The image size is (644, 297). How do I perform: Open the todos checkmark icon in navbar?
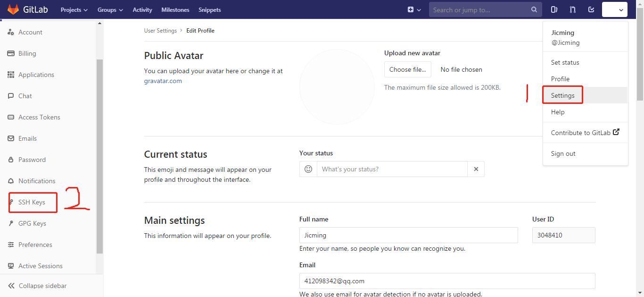point(591,9)
